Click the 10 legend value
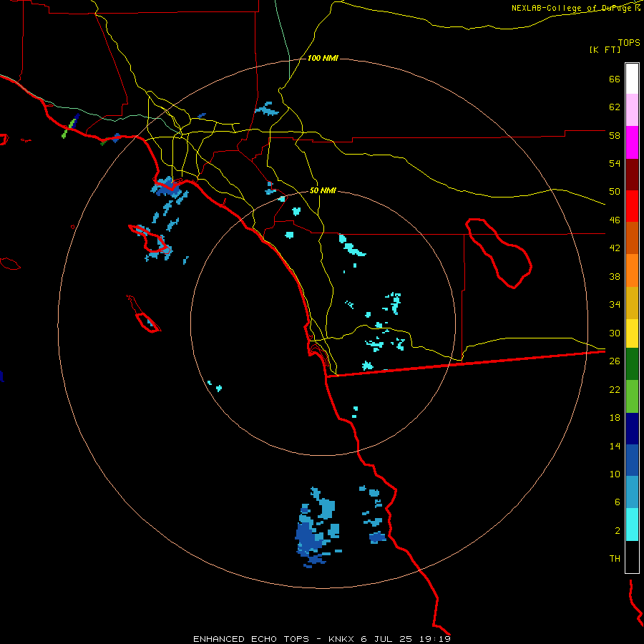This screenshot has height=644, width=644. point(615,474)
